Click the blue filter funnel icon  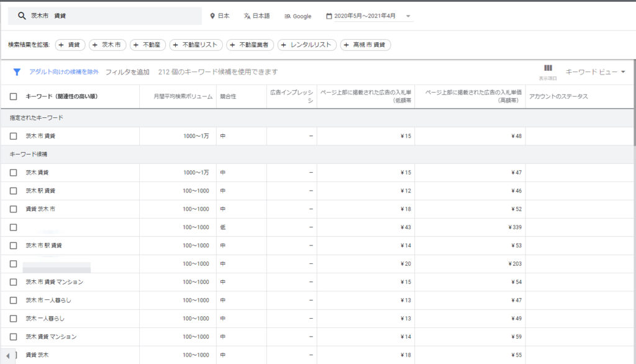click(17, 72)
